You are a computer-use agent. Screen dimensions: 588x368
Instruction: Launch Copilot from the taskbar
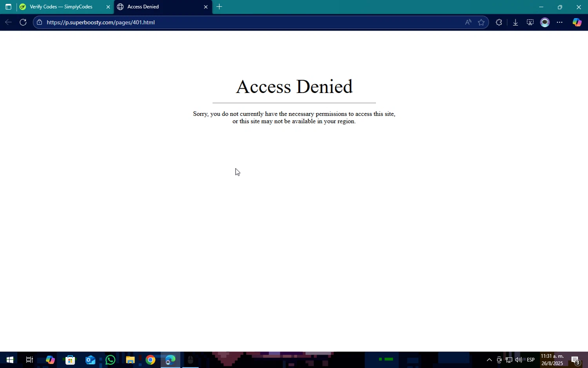(50, 360)
